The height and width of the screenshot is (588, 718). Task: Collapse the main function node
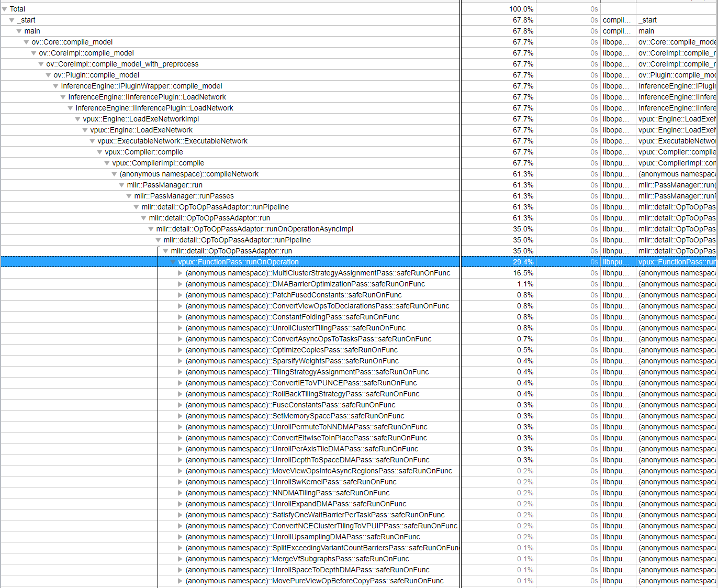(19, 31)
